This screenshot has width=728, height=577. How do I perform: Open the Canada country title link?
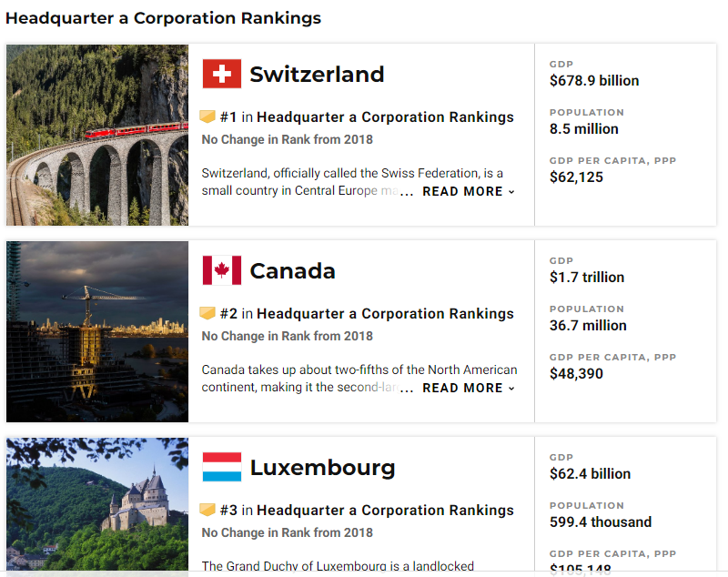click(x=292, y=270)
